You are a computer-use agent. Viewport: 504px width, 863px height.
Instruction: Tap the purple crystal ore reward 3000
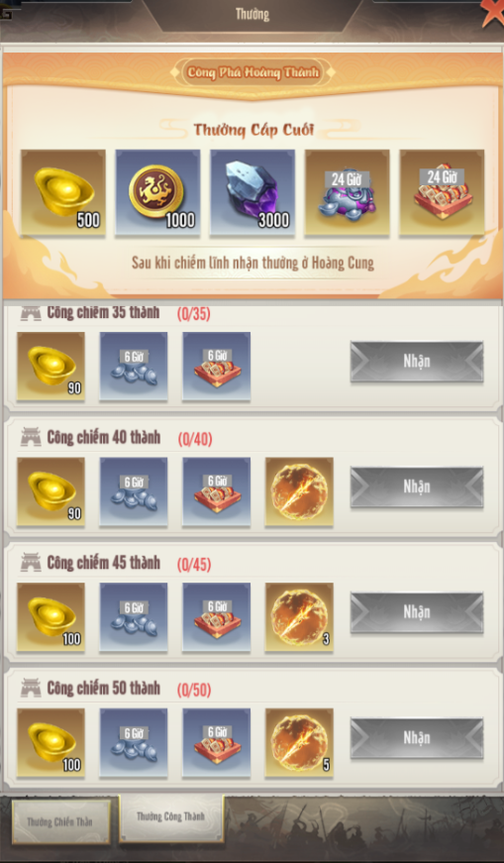pyautogui.click(x=252, y=192)
